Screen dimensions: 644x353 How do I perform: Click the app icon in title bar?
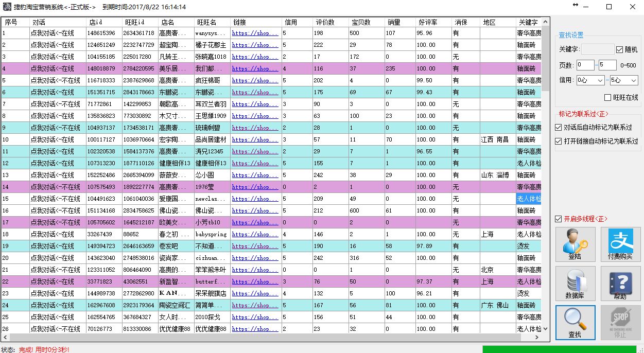click(x=7, y=7)
